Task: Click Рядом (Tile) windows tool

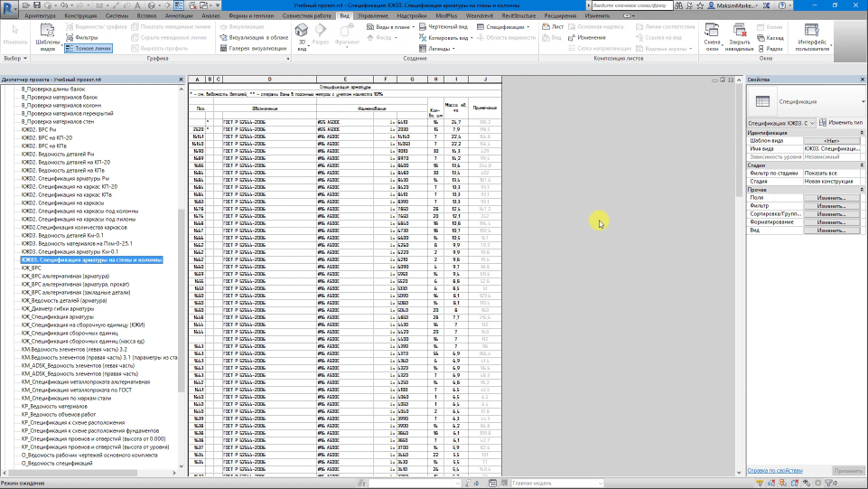Action: pos(770,48)
